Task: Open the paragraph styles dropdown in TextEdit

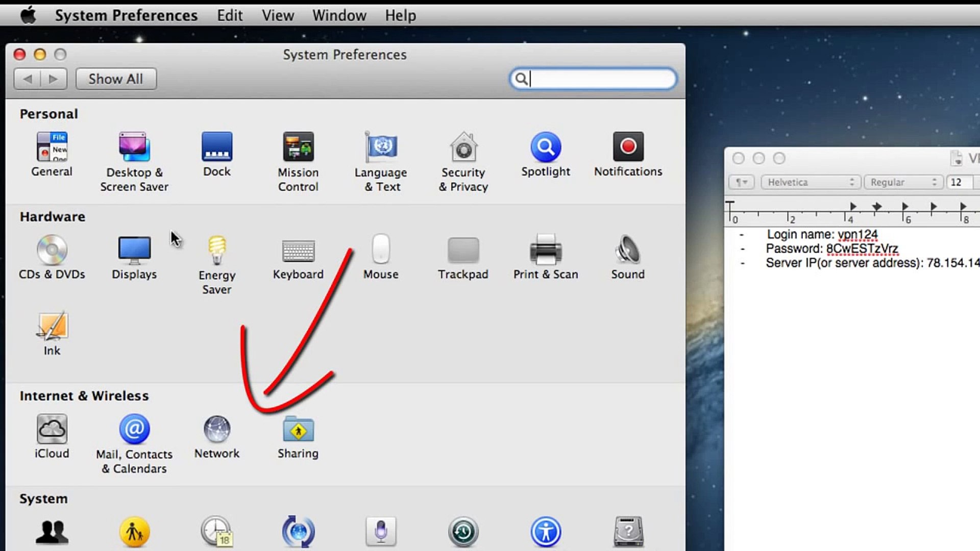Action: coord(741,182)
